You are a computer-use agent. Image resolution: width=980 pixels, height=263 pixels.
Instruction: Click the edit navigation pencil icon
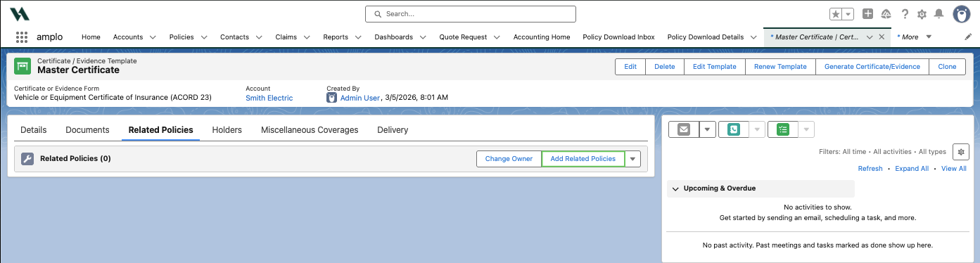point(968,37)
